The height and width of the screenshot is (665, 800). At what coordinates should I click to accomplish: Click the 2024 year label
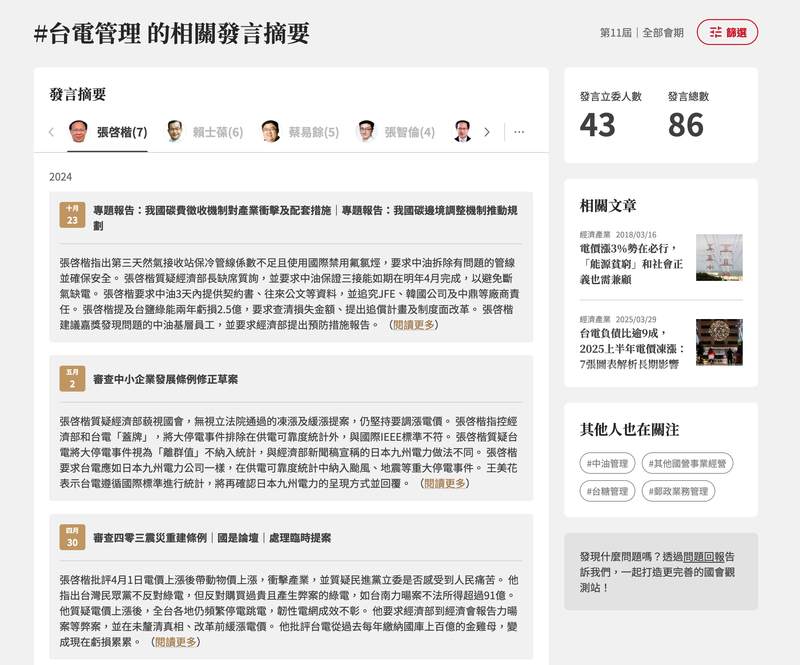[60, 177]
